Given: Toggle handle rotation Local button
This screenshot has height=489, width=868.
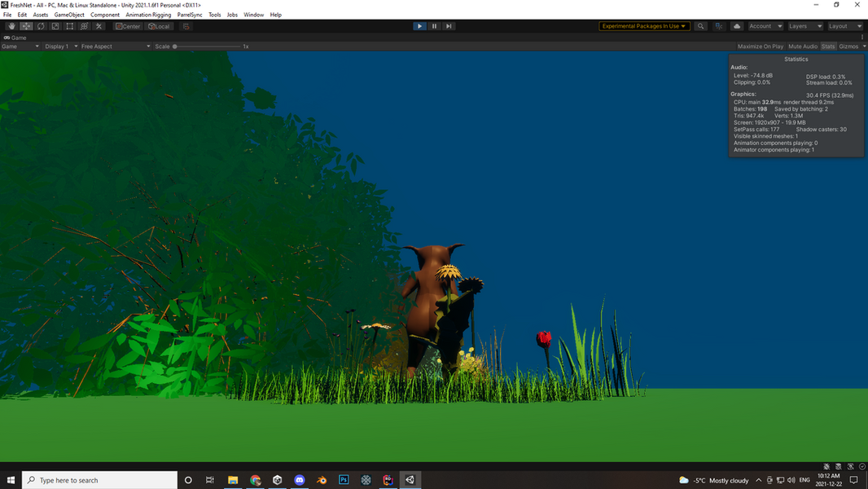Looking at the screenshot, I should click(x=159, y=26).
